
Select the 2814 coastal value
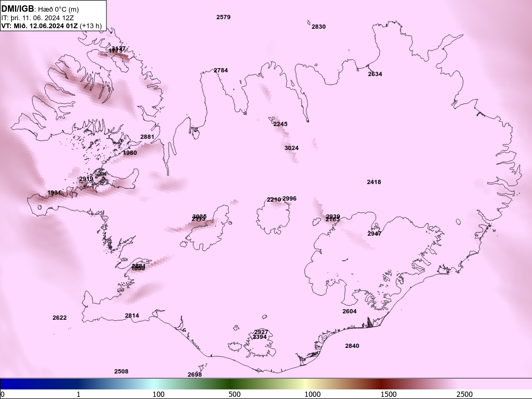pyautogui.click(x=132, y=315)
